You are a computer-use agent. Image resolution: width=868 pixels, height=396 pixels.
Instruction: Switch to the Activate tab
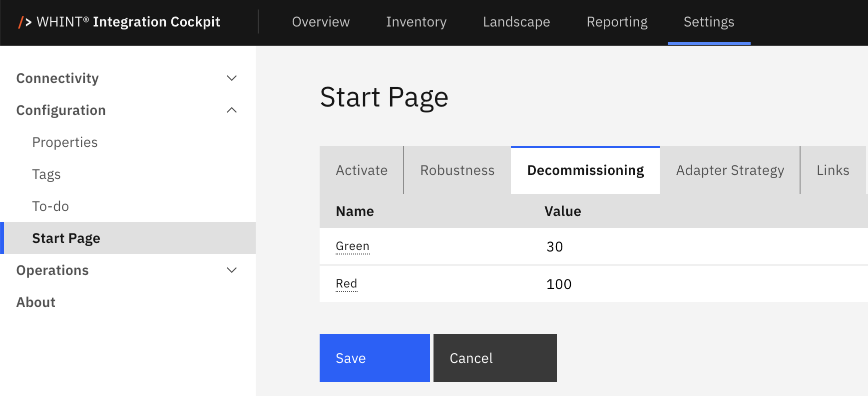(362, 170)
